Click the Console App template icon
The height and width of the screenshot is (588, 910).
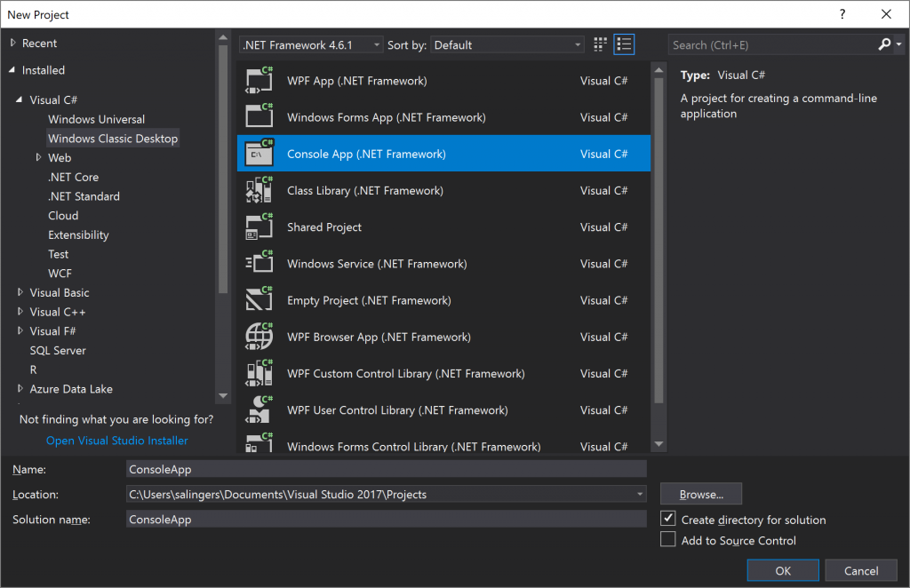259,153
